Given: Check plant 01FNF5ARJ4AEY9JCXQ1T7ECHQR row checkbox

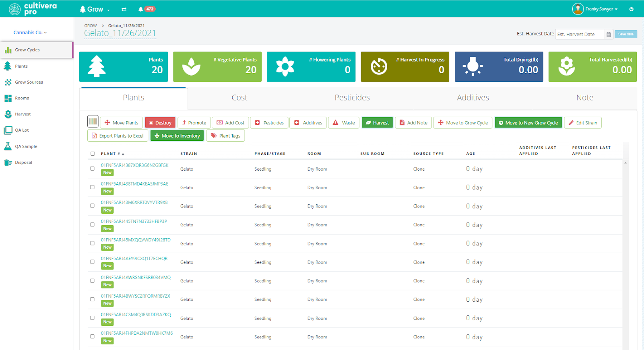Looking at the screenshot, I should click(92, 261).
